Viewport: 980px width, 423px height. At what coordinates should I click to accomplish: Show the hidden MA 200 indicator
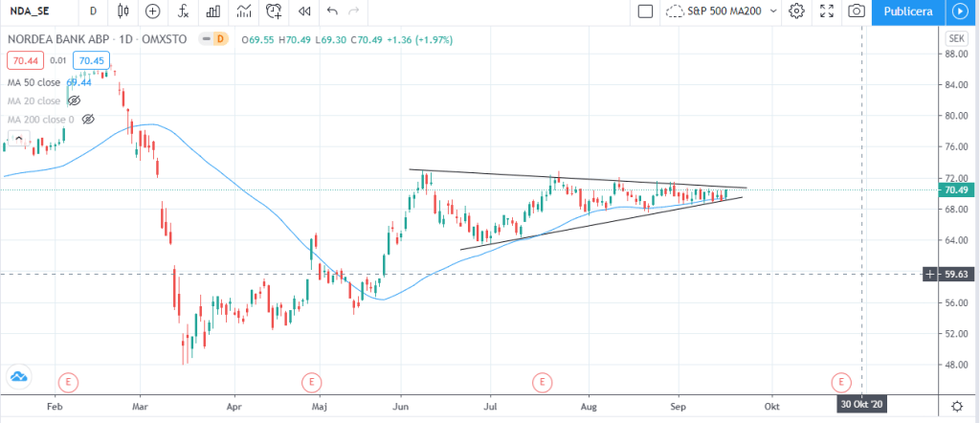[x=88, y=119]
